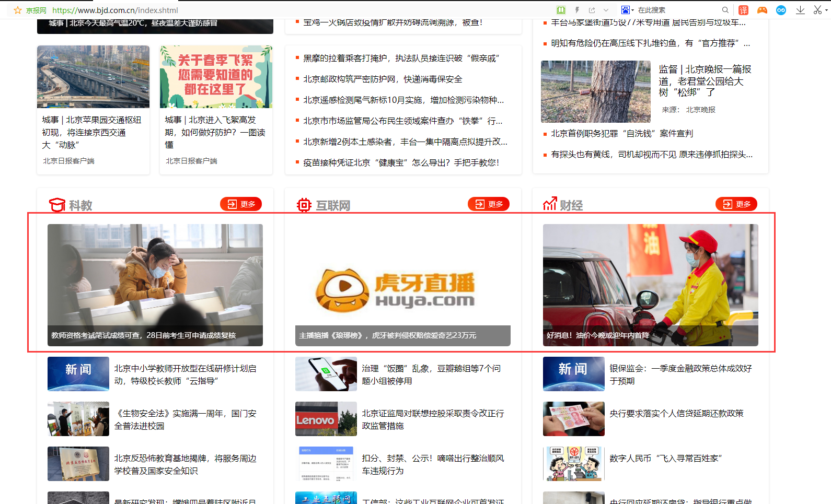Open 银保监会 一季度金融政策 article
831x504 pixels.
(x=681, y=374)
